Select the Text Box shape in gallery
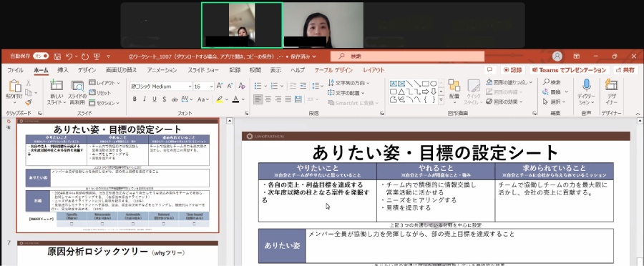Viewport: 644px width, 266px height. (x=394, y=84)
